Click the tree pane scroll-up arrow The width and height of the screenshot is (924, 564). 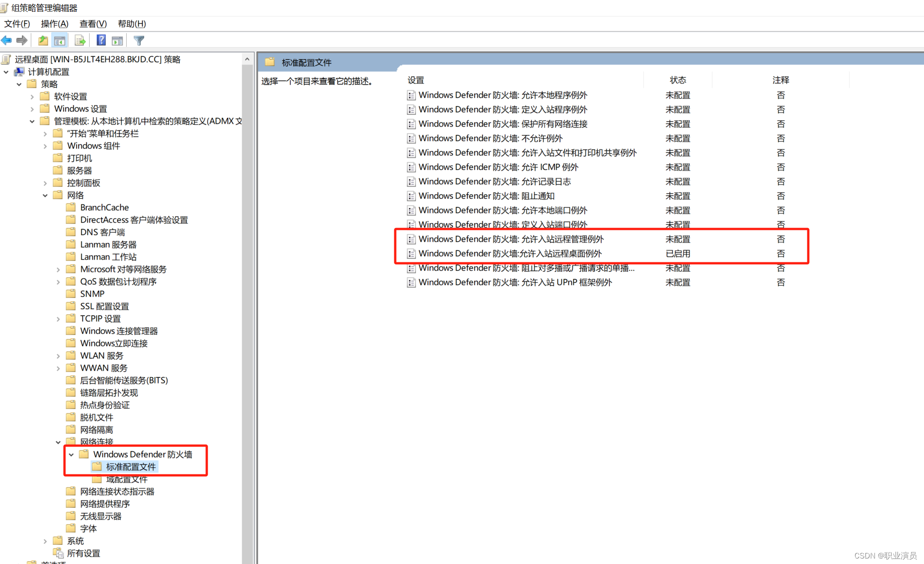click(x=247, y=59)
